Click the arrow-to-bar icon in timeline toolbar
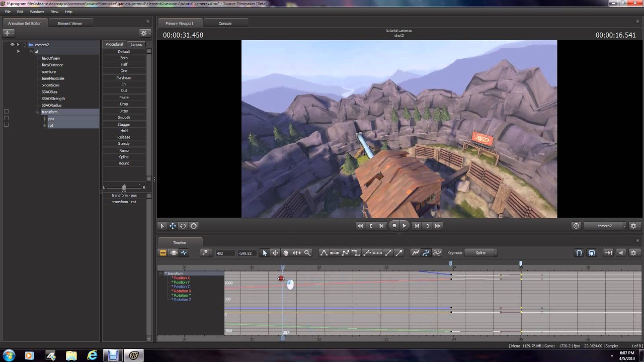 [x=608, y=253]
